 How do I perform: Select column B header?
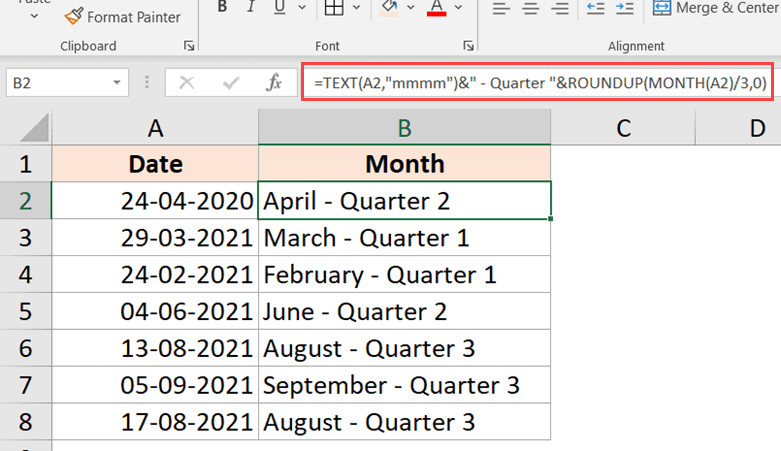[x=404, y=127]
